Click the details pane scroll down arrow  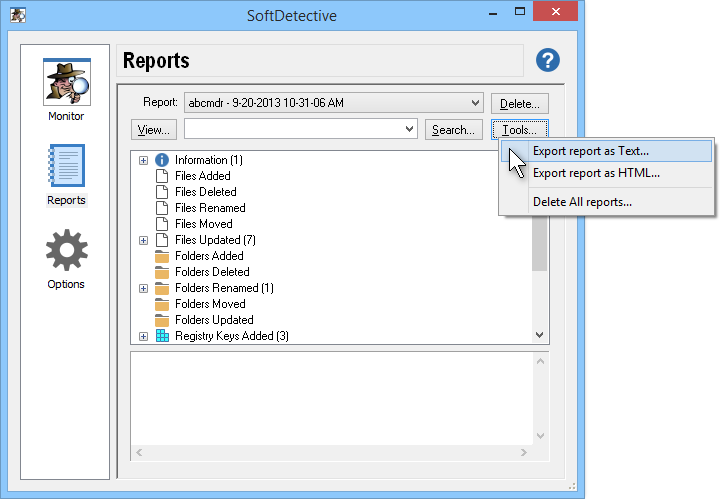(x=540, y=436)
